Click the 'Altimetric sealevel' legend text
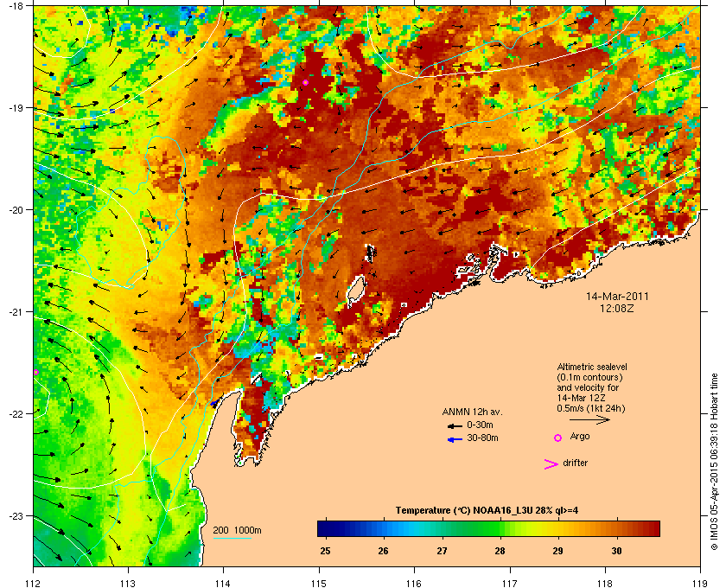This screenshot has height=588, width=726. 592,367
